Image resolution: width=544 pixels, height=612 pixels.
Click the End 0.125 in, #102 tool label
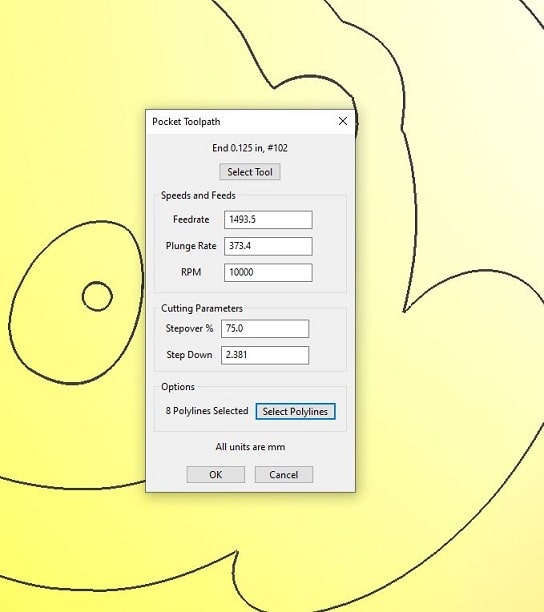pos(250,148)
